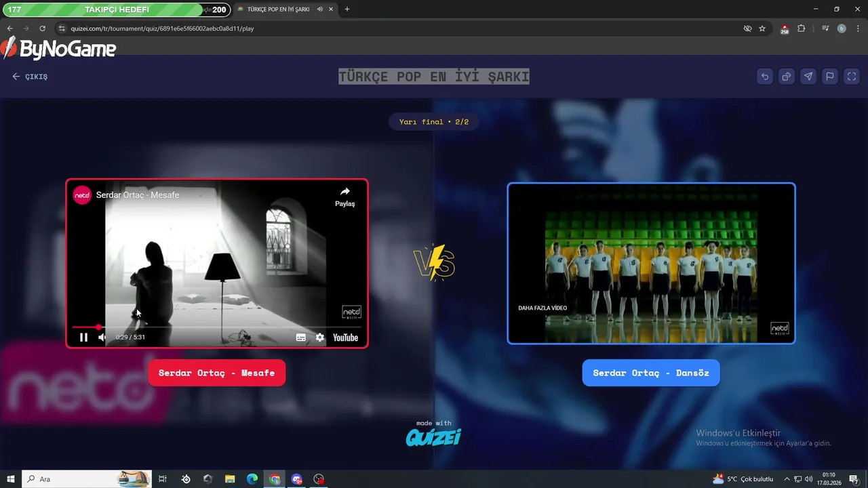Toggle subtitles on the Mesafe video
This screenshot has width=868, height=488.
click(x=301, y=338)
